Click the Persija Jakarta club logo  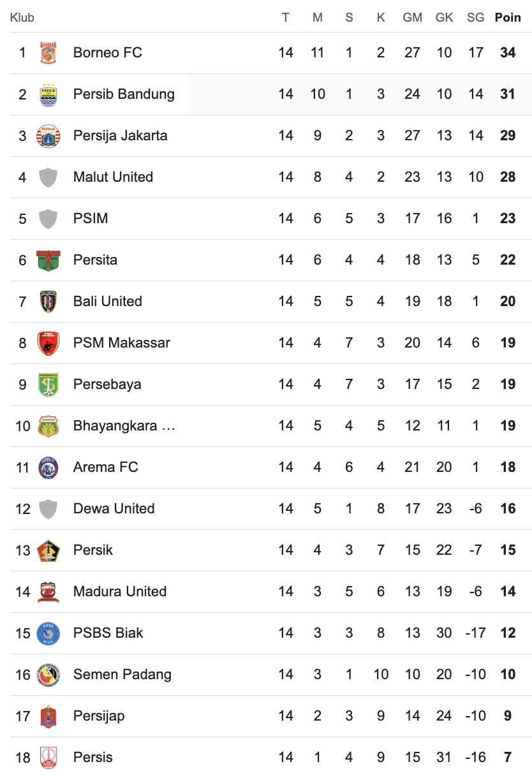point(48,136)
